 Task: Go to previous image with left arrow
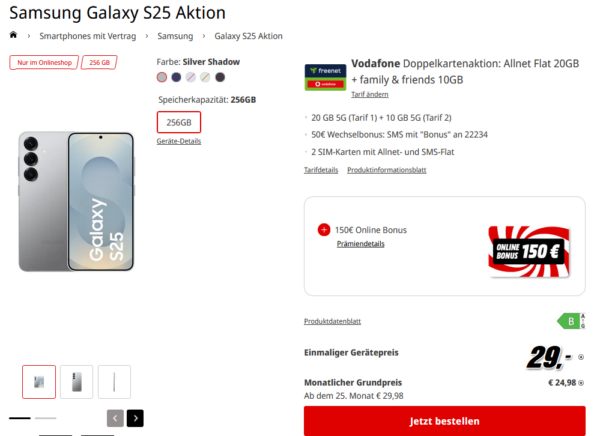click(x=116, y=418)
